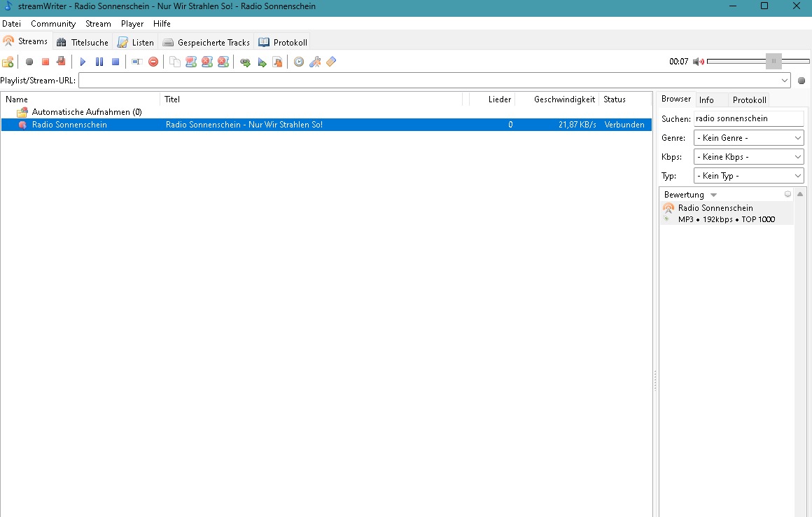Open the Community menu
The width and height of the screenshot is (812, 517).
(x=53, y=24)
